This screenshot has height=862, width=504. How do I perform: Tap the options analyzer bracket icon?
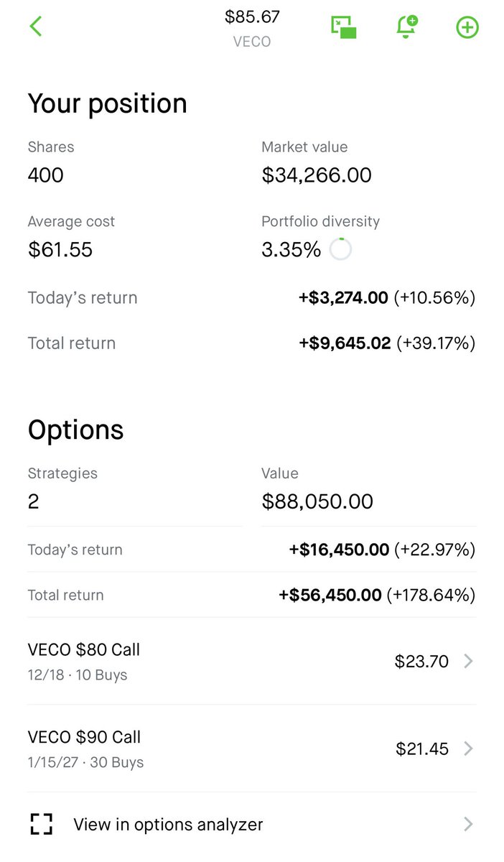click(x=42, y=824)
